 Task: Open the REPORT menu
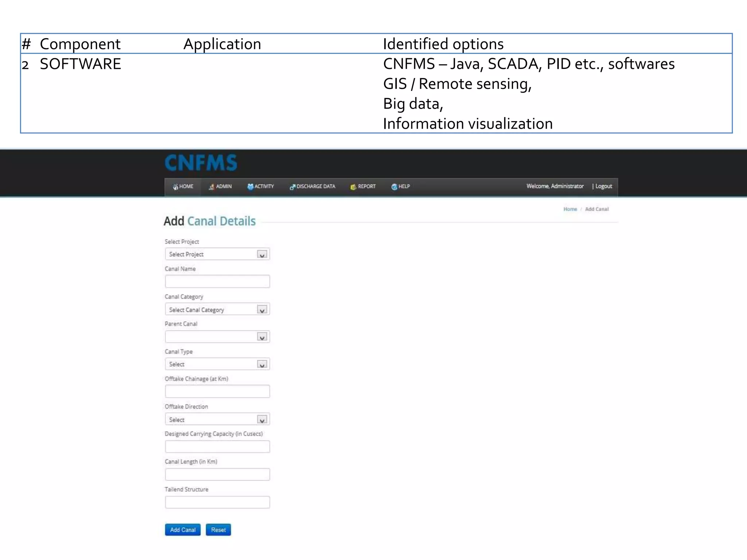363,186
